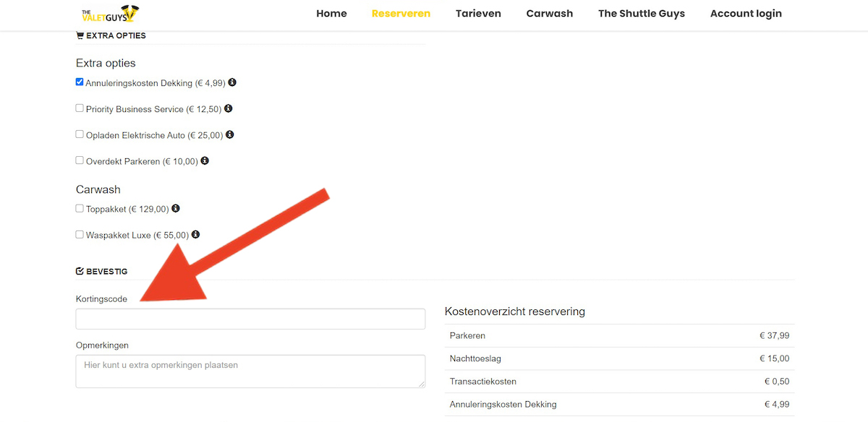Image resolution: width=868 pixels, height=422 pixels.
Task: Click the EXTRA OPTIES section header
Action: click(x=111, y=35)
